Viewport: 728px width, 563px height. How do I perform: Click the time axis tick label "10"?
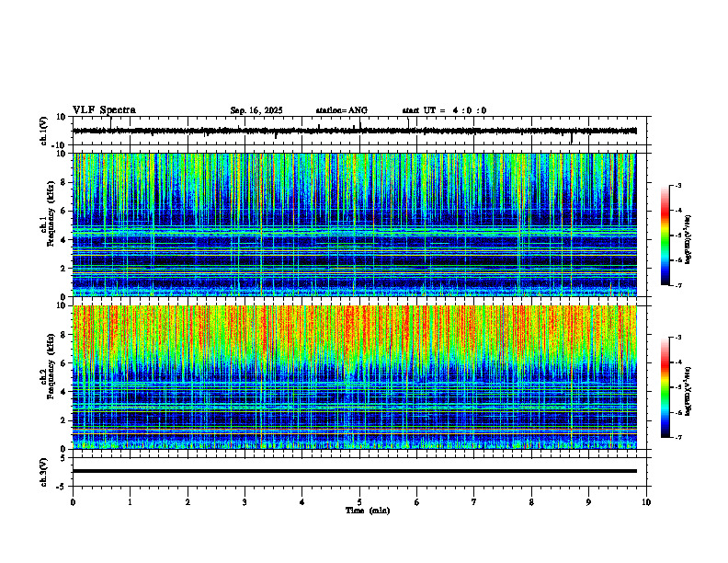646,502
